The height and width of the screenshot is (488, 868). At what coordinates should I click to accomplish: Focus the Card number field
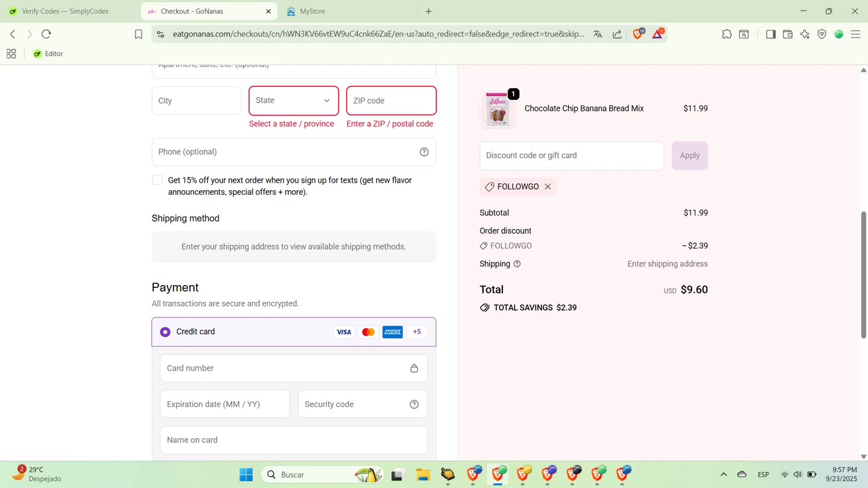click(x=294, y=368)
